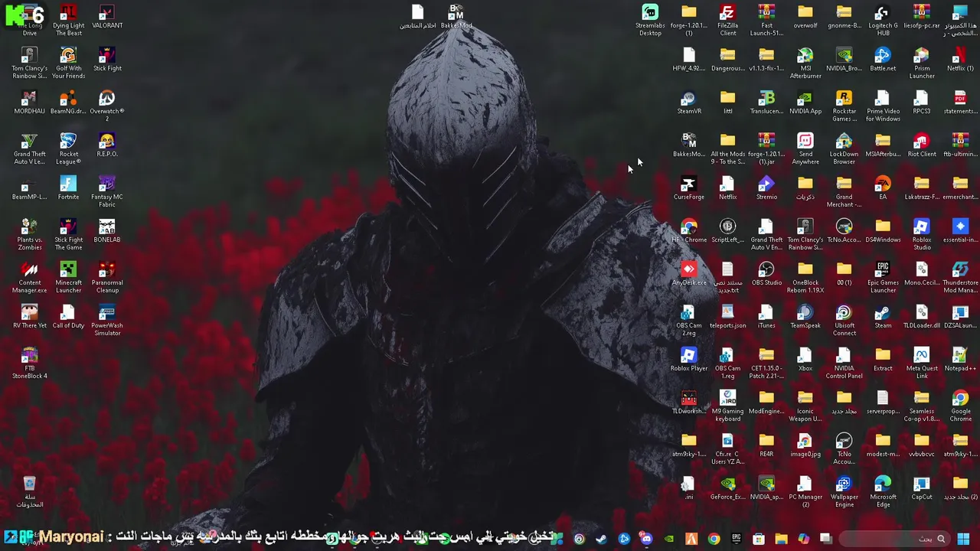
Task: Open the Fantasy MC Fabric shortcut
Action: (x=107, y=191)
